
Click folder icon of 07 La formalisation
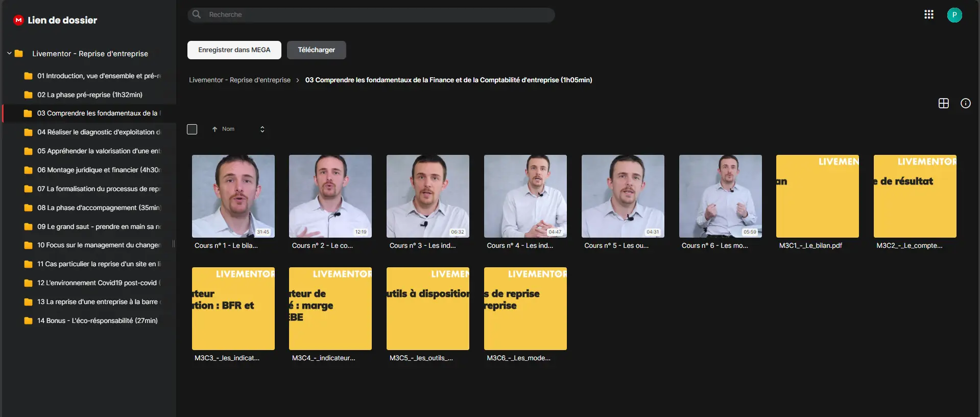click(x=29, y=189)
